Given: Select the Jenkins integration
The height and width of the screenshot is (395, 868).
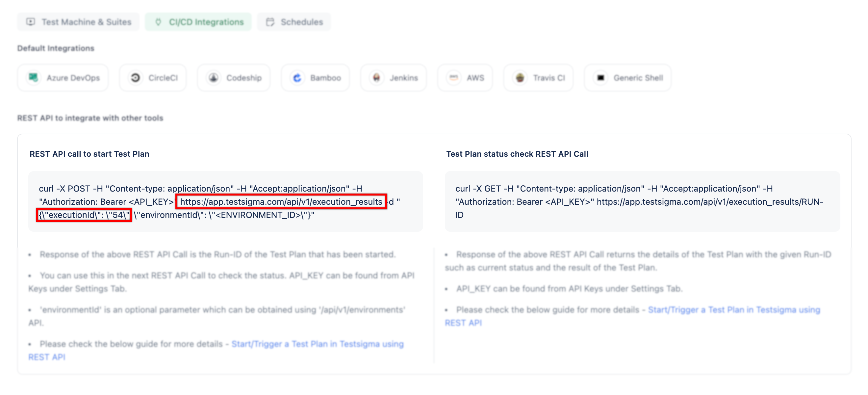Looking at the screenshot, I should pyautogui.click(x=393, y=78).
